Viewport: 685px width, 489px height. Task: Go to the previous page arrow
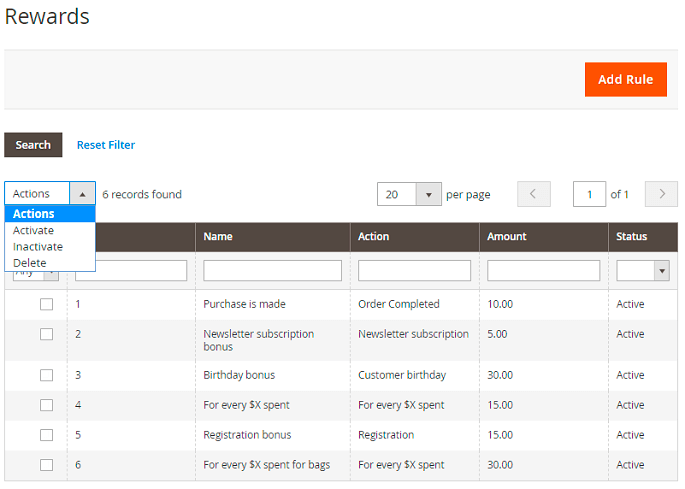534,194
